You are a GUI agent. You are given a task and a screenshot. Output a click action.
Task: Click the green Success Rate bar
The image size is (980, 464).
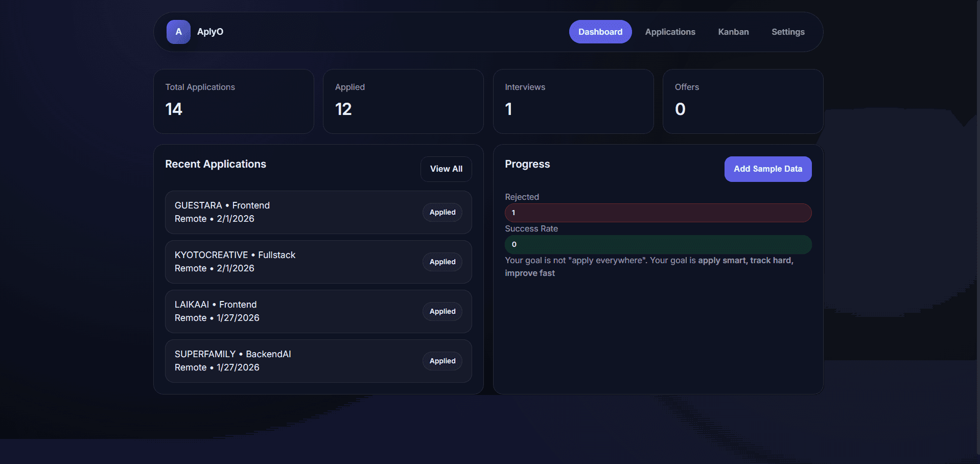pyautogui.click(x=658, y=245)
